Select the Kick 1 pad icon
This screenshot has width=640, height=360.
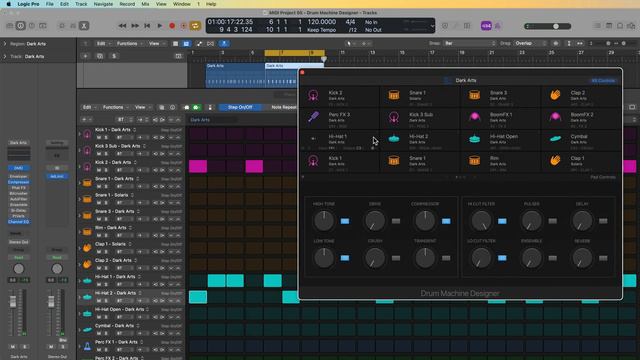pos(313,160)
